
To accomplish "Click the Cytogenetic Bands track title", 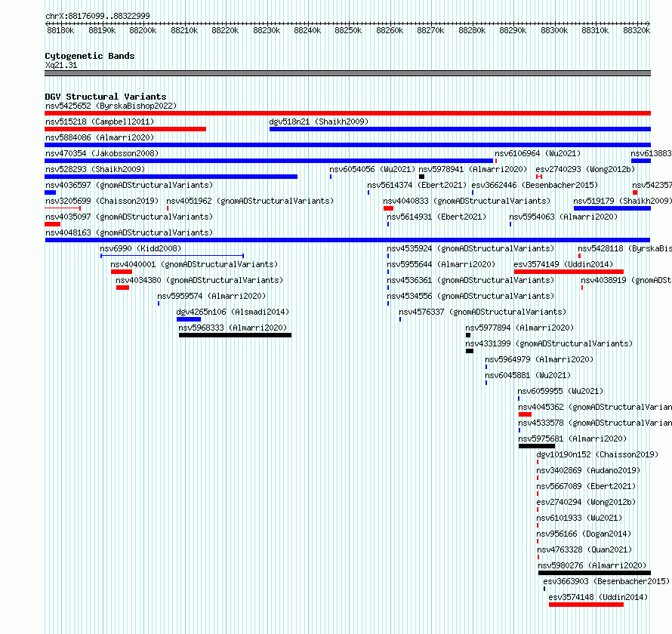I will (90, 56).
